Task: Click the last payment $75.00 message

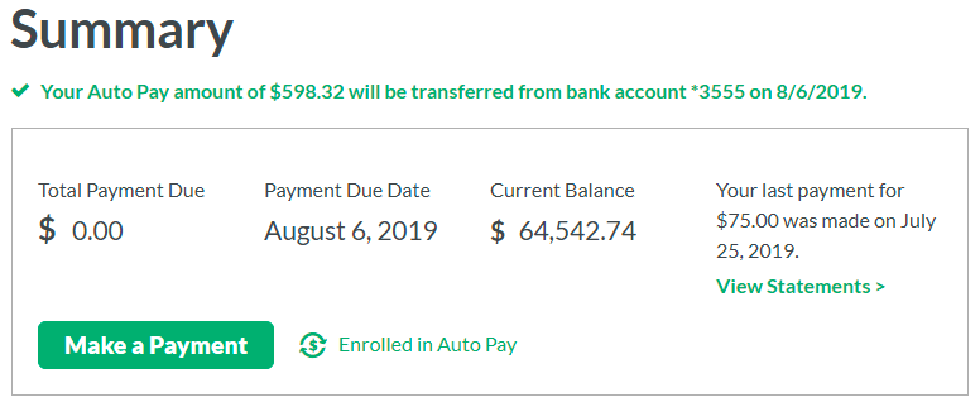Action: click(x=826, y=221)
